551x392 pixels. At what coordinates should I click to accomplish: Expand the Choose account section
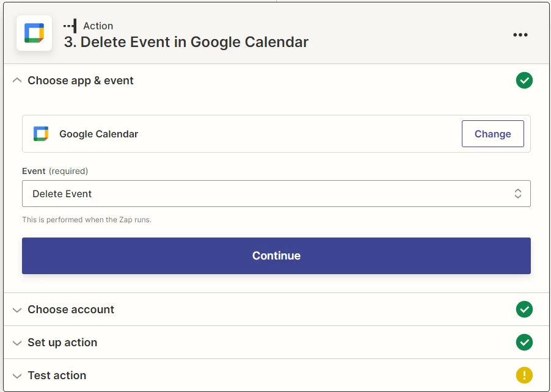coord(17,310)
